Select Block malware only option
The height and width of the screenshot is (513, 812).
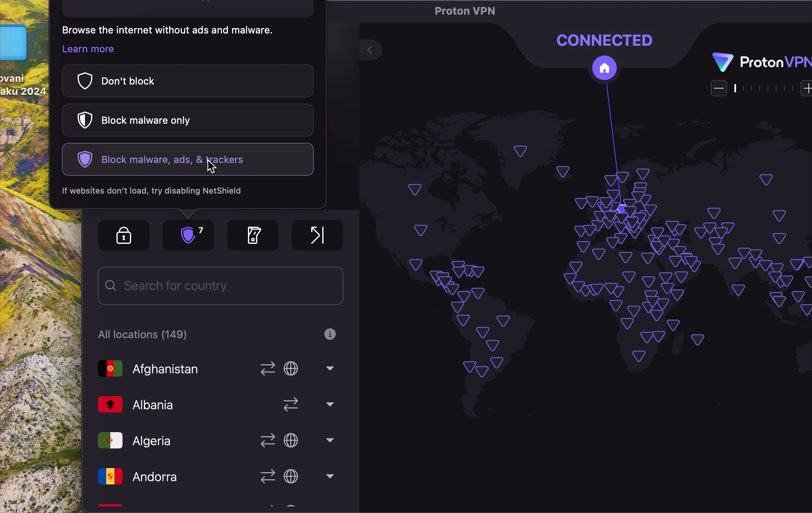point(188,120)
